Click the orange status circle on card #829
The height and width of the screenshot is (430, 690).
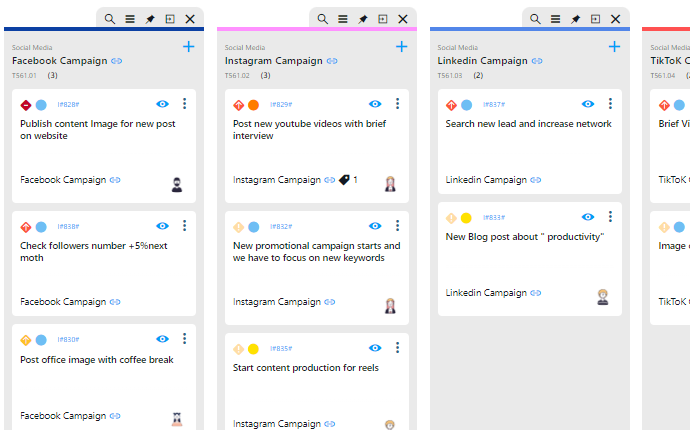(253, 105)
